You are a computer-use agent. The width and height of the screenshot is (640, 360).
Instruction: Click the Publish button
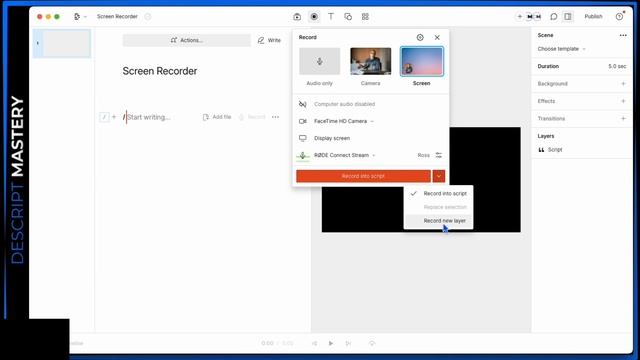(x=593, y=17)
